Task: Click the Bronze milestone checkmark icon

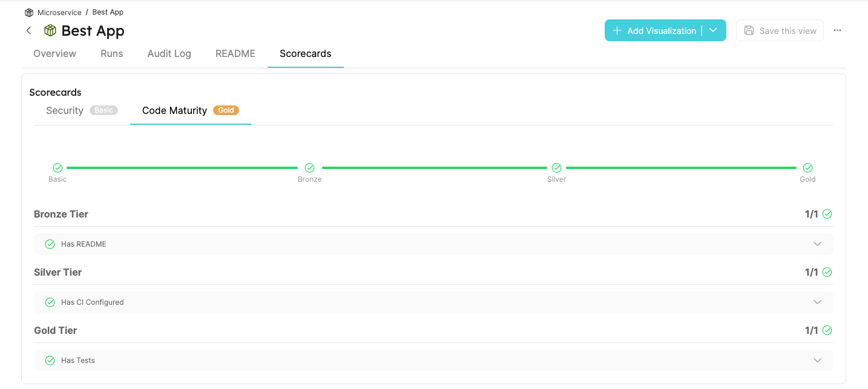Action: [x=309, y=168]
